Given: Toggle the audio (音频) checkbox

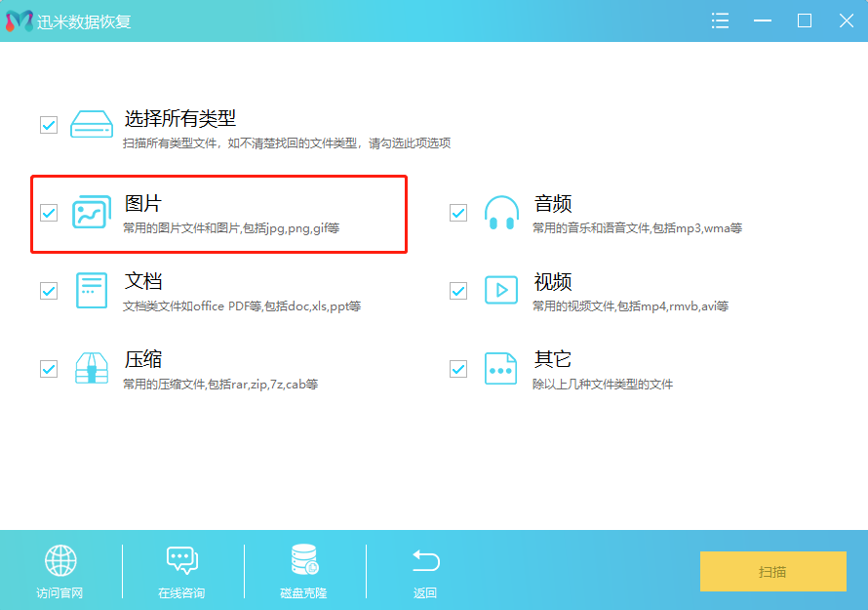Looking at the screenshot, I should 458,212.
